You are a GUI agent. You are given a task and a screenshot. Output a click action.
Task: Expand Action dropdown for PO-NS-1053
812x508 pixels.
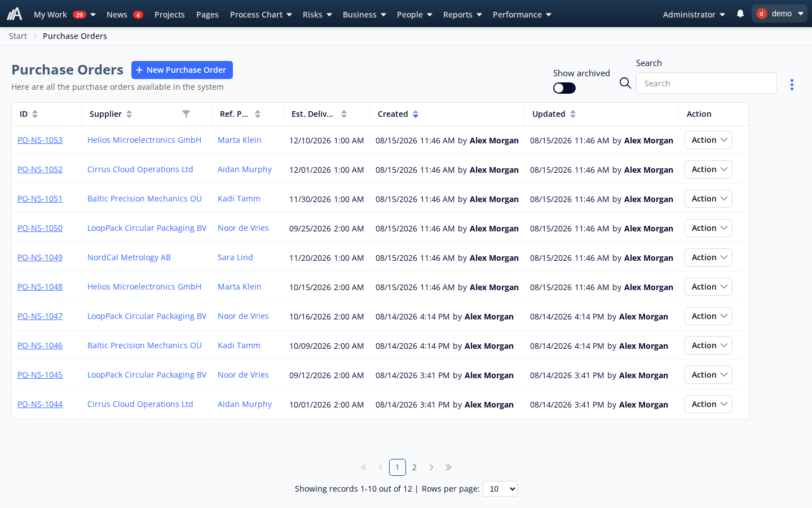point(708,140)
